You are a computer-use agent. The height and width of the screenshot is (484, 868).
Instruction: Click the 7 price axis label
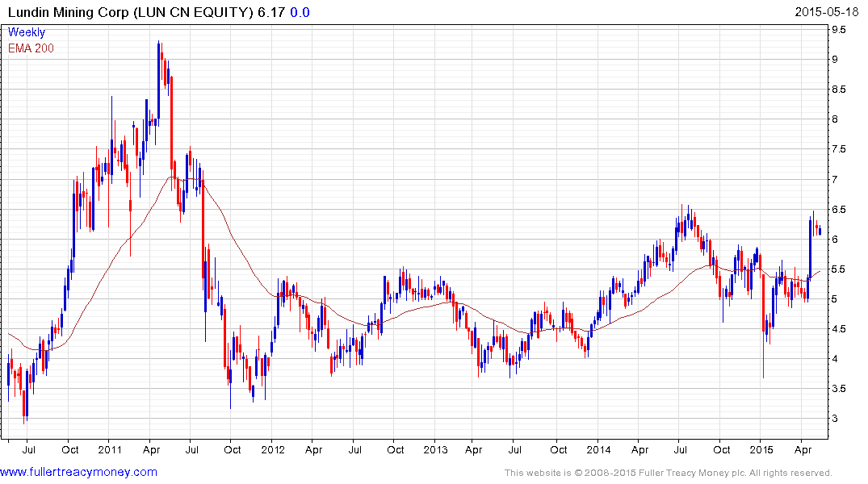(835, 179)
